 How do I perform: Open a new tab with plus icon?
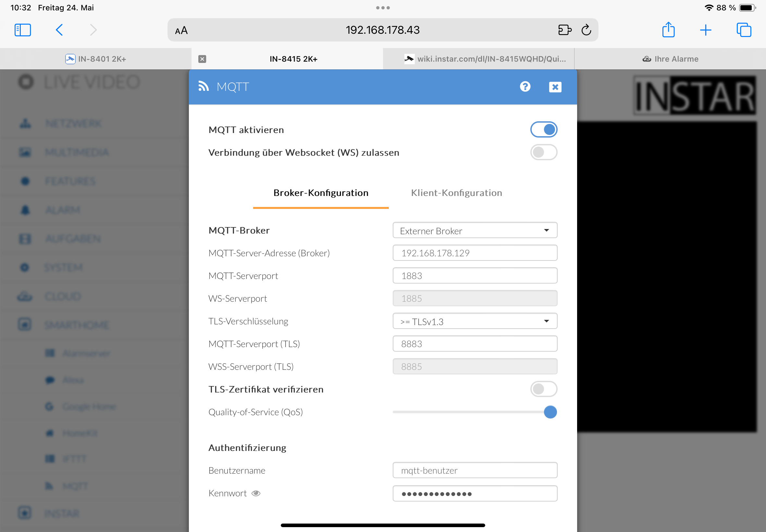(705, 30)
